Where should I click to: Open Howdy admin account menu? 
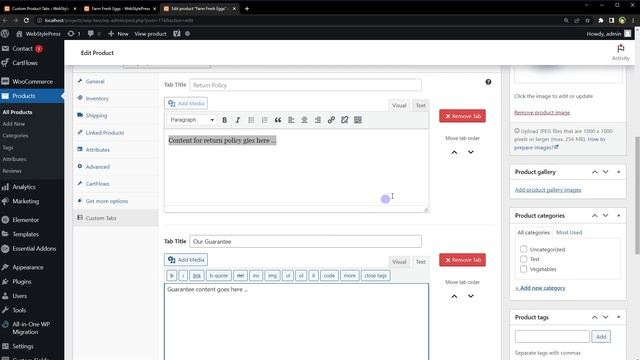pos(609,34)
